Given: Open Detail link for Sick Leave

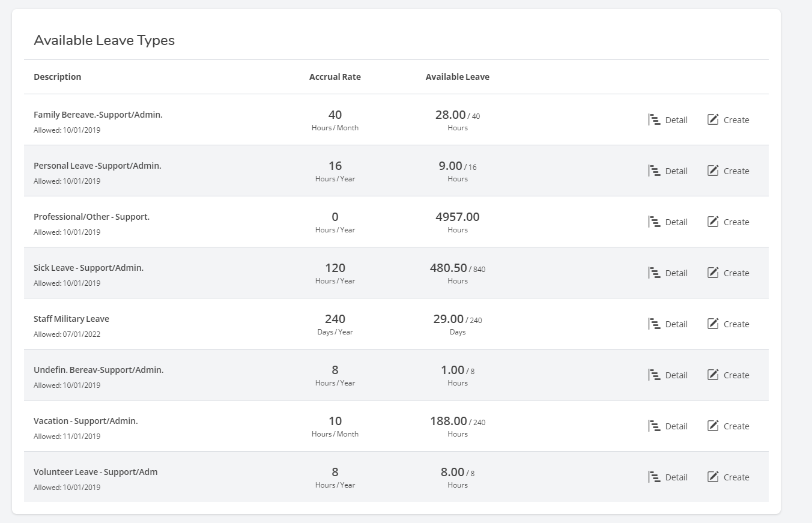Looking at the screenshot, I should 676,273.
